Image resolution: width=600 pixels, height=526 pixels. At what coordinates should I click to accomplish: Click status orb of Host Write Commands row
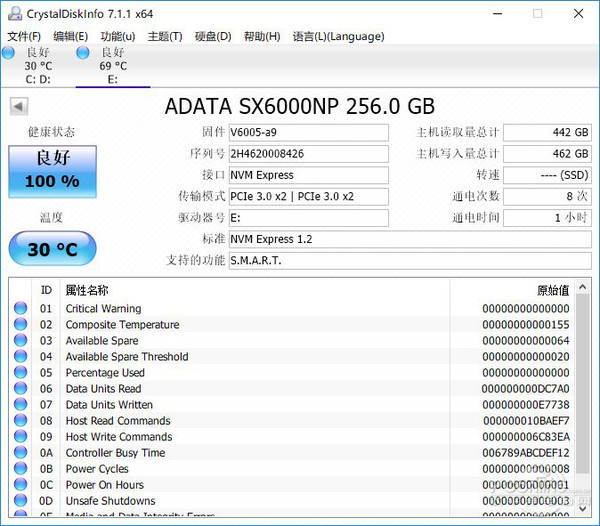point(21,436)
